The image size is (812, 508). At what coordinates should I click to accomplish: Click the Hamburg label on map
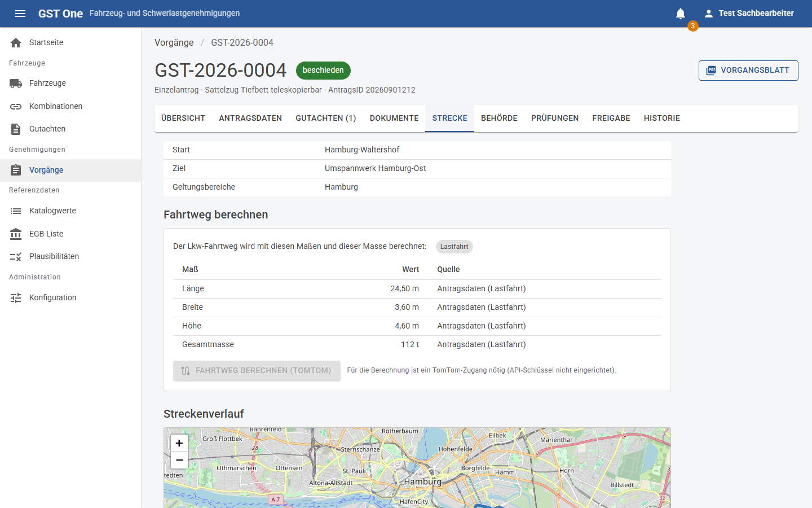tap(423, 481)
